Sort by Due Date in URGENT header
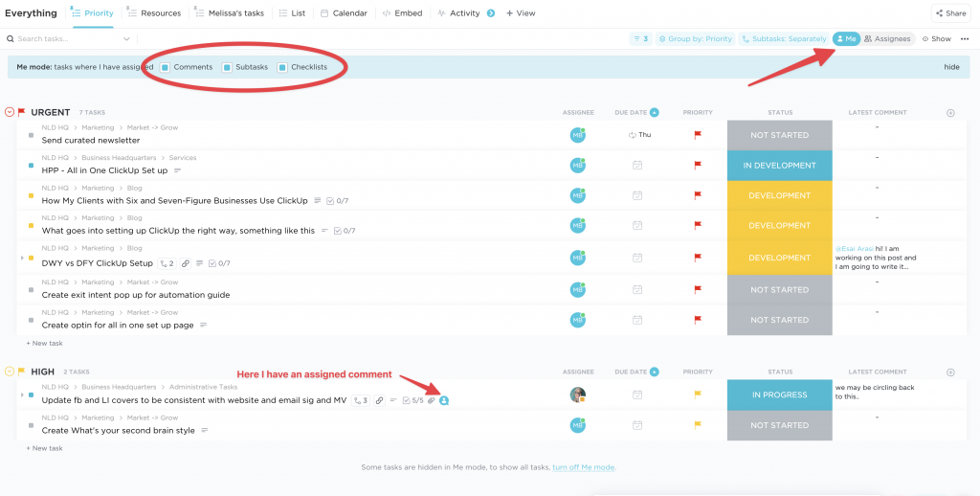This screenshot has width=980, height=496. [x=636, y=113]
